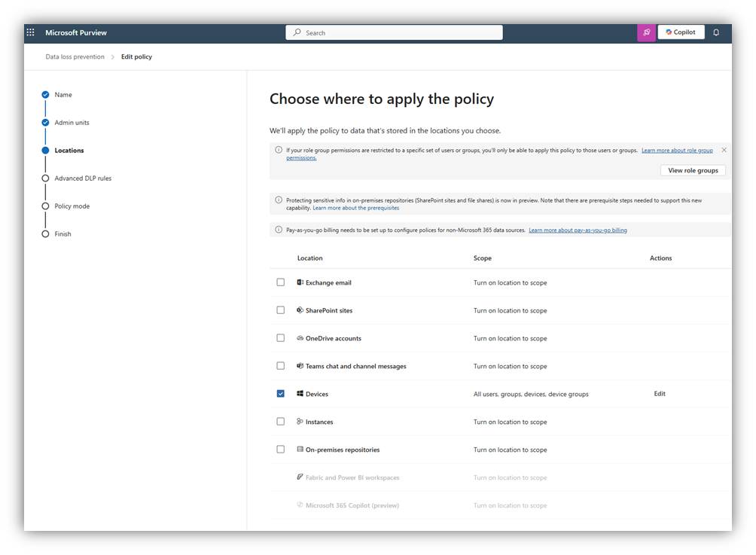Go to the Admin units step
This screenshot has height=555, width=756.
[x=72, y=123]
